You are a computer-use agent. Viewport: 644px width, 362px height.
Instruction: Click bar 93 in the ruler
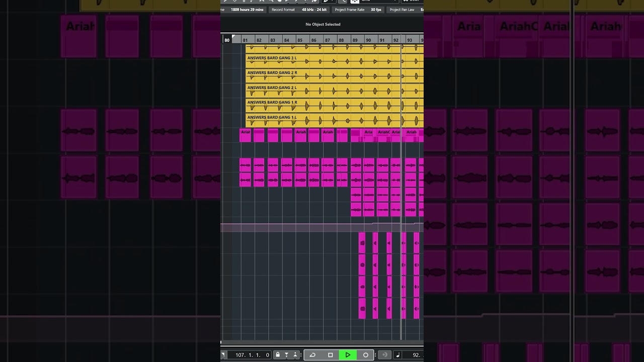(410, 40)
